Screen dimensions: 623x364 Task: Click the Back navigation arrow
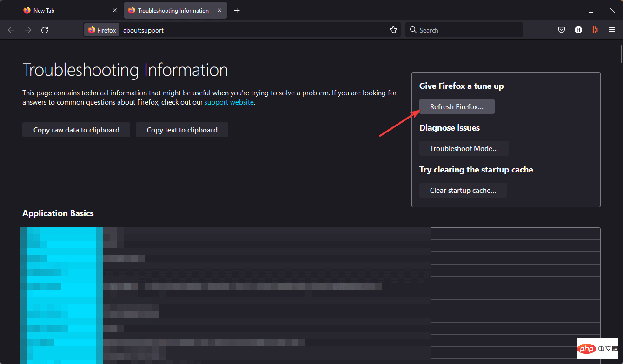point(11,30)
